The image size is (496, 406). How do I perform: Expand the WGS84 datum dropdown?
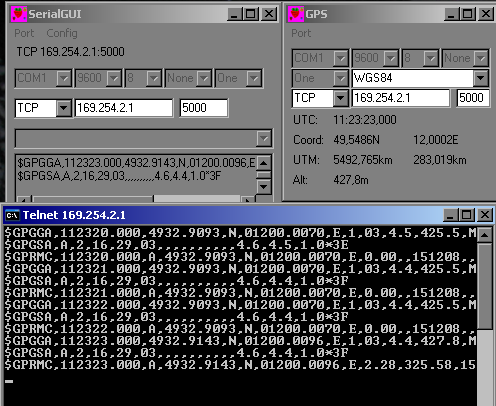pos(480,78)
